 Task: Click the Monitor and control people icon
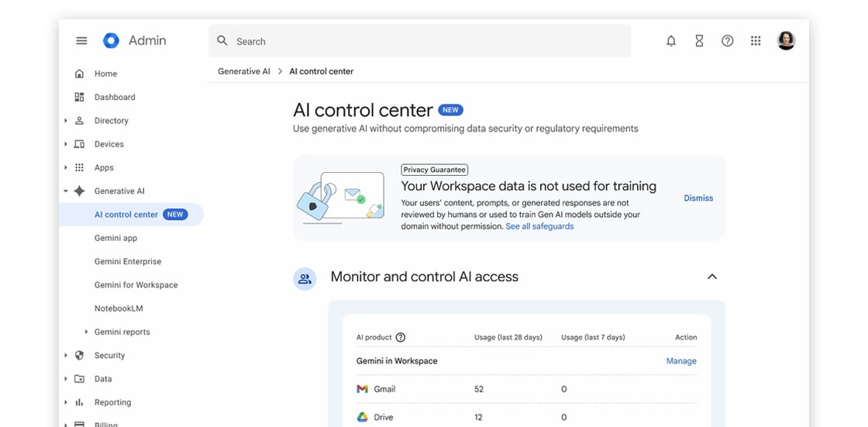305,278
